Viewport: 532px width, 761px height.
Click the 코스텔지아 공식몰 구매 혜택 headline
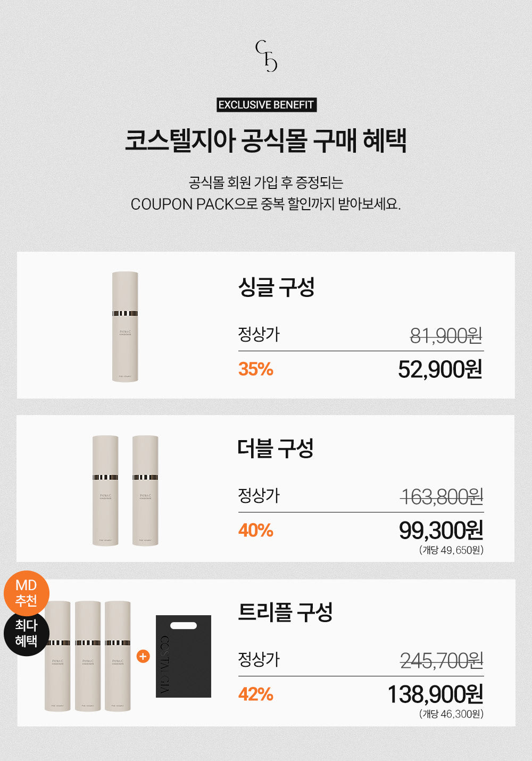coord(266,142)
